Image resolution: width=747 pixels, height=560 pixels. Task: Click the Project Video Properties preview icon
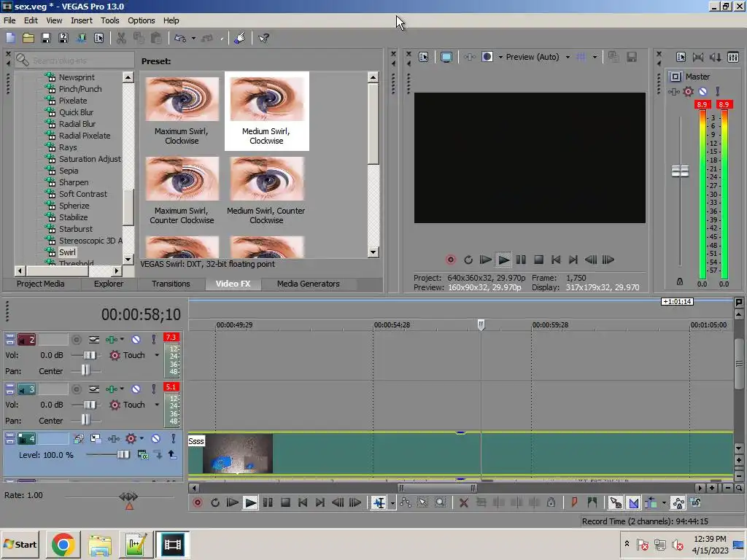(424, 57)
